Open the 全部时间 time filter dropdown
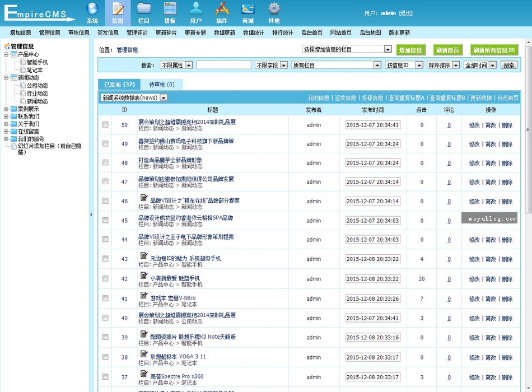The width and height of the screenshot is (532, 392). [x=492, y=65]
